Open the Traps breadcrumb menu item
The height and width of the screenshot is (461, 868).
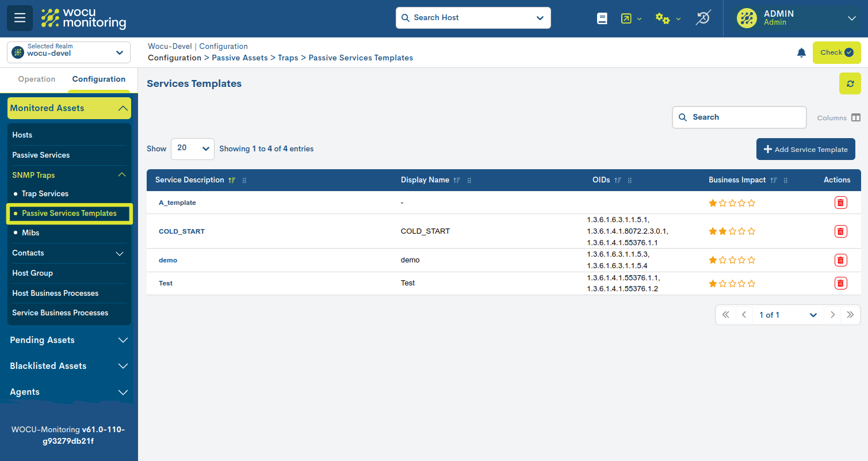tap(288, 58)
